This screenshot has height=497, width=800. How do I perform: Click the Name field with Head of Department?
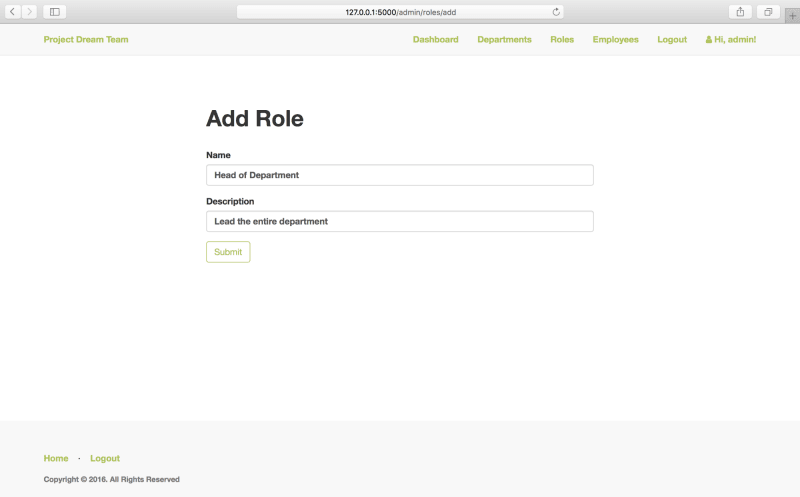pyautogui.click(x=399, y=175)
